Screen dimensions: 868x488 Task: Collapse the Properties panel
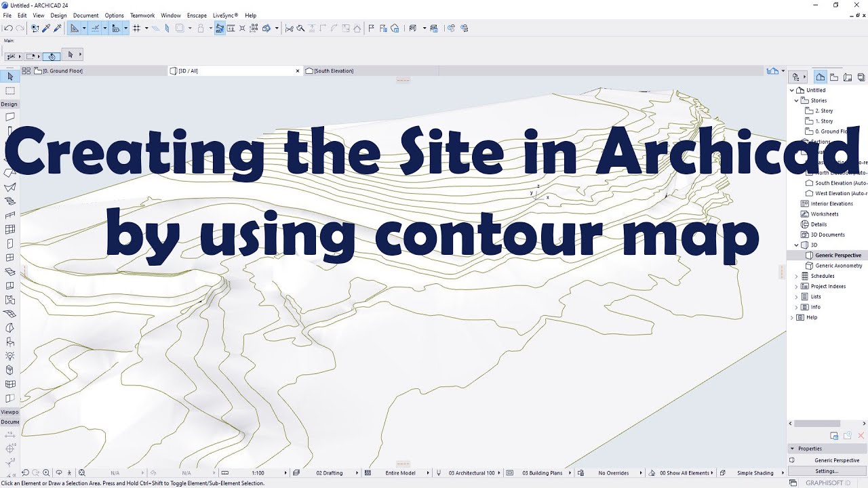tap(793, 449)
